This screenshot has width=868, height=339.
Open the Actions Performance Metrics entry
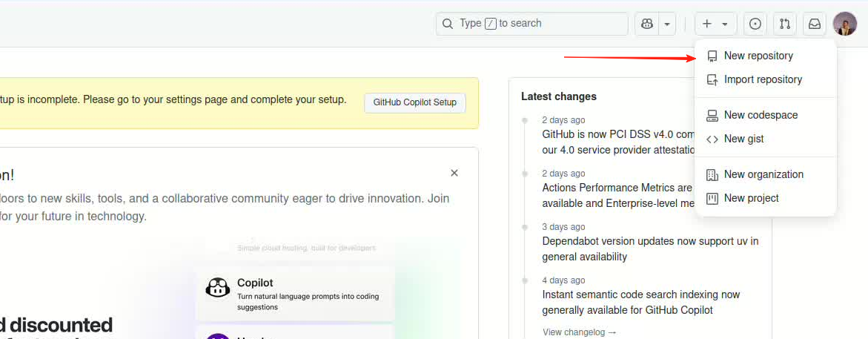coord(618,196)
